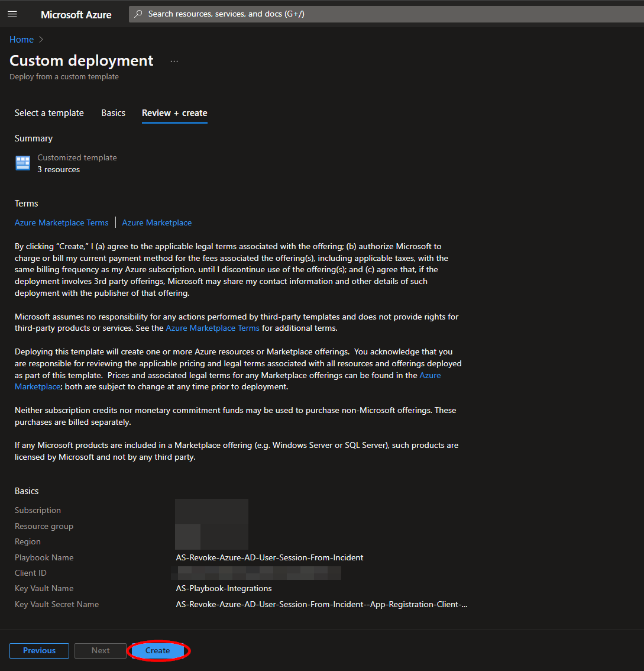
Task: Click the 'Deploy from a custom template' subtitle
Action: click(x=64, y=76)
